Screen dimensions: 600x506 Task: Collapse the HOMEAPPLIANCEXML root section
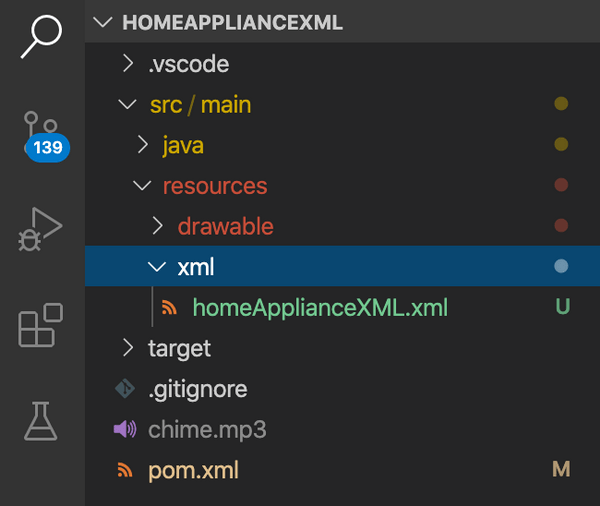101,23
